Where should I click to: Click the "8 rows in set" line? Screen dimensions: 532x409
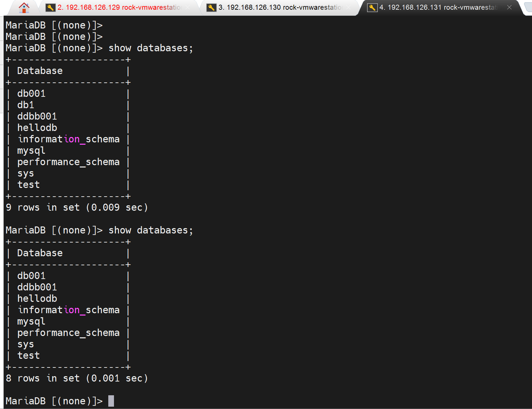pyautogui.click(x=77, y=379)
